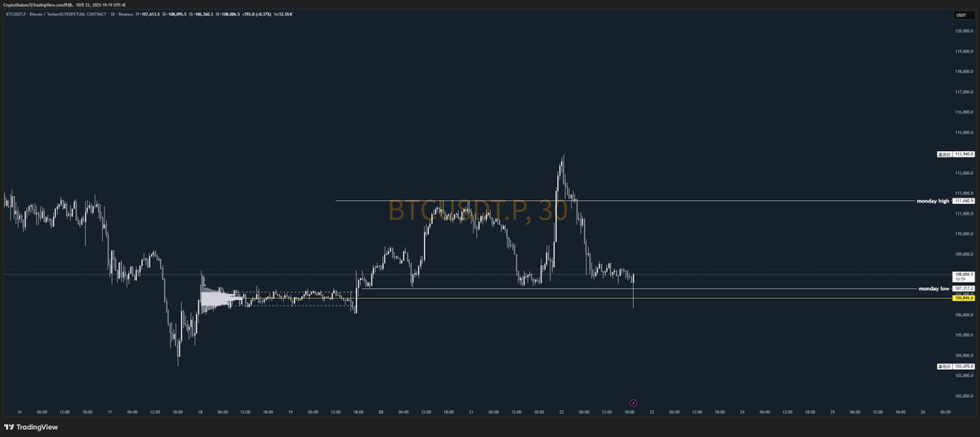
Task: Click the TradingView logo
Action: (x=29, y=427)
